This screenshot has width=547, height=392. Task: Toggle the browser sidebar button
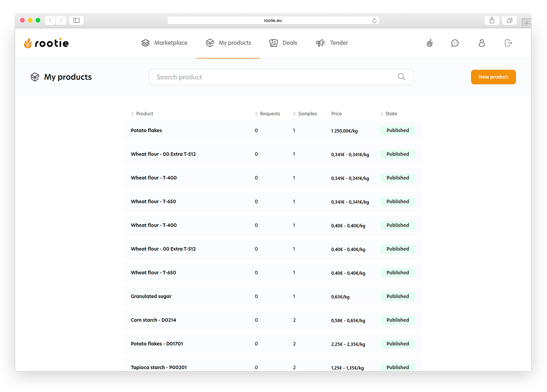[x=76, y=20]
